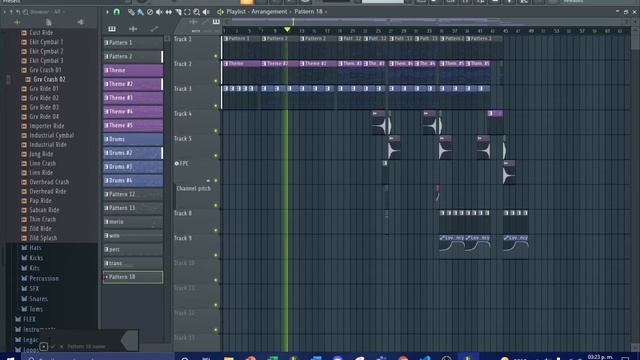Pick the Zoom magnifier tool
The height and width of the screenshot is (360, 640).
click(x=197, y=12)
